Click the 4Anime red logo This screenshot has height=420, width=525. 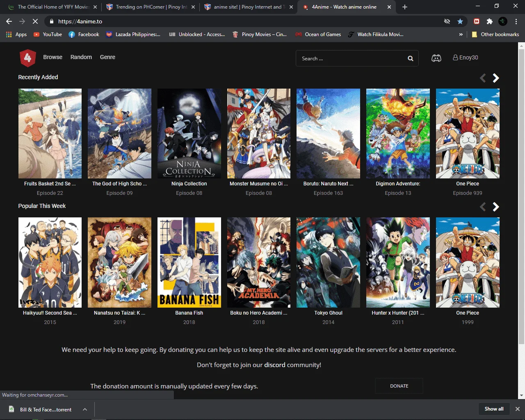[28, 58]
